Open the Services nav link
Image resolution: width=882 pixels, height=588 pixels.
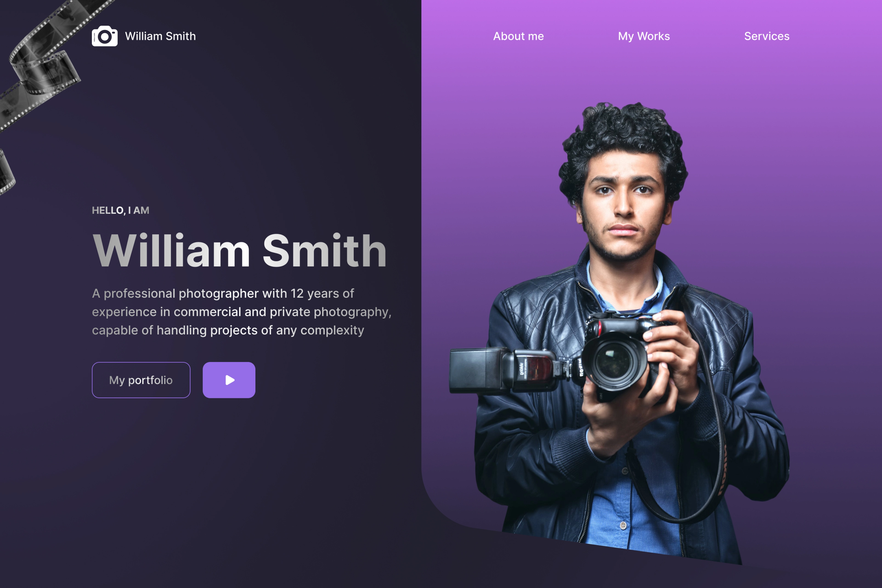click(767, 36)
